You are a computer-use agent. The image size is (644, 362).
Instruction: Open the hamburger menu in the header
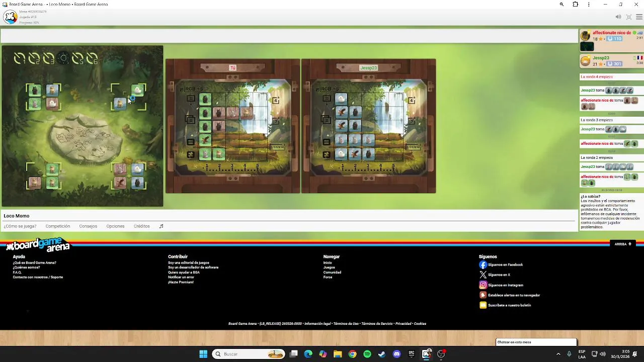tap(639, 17)
